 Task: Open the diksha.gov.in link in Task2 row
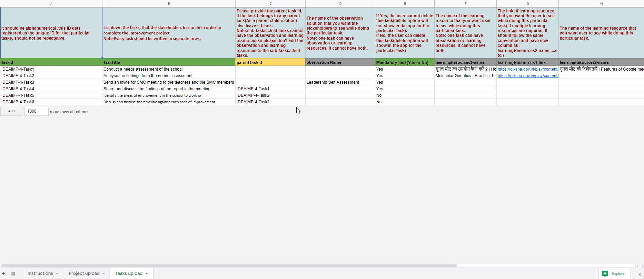point(527,76)
